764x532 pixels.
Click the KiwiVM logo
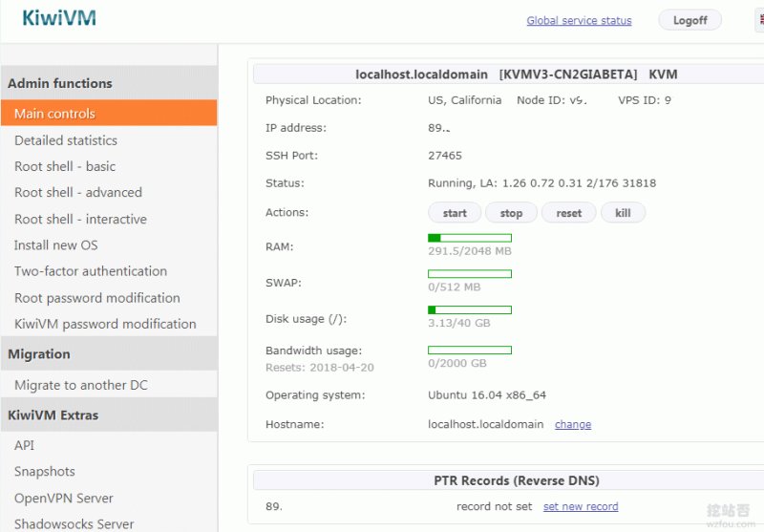click(59, 18)
